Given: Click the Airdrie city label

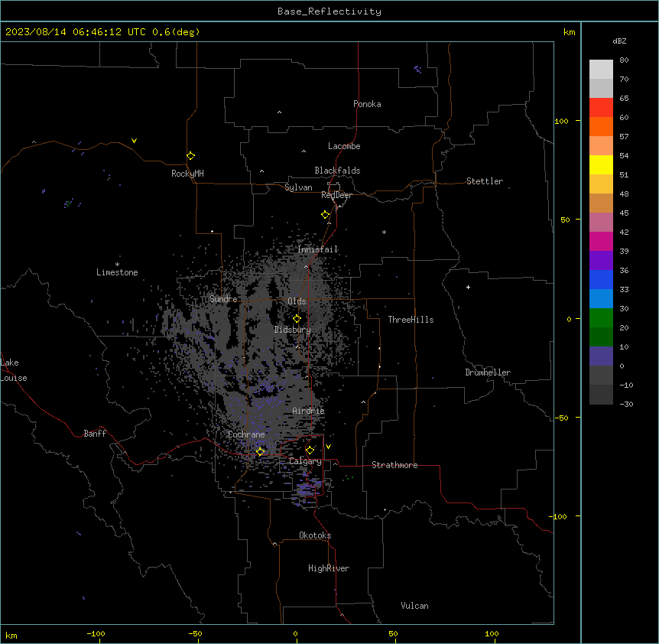Looking at the screenshot, I should [x=309, y=411].
